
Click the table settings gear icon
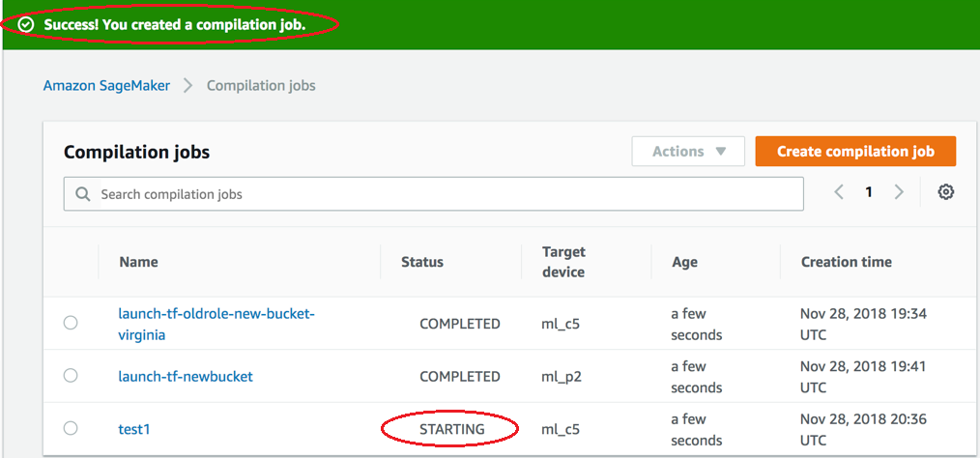(x=945, y=192)
